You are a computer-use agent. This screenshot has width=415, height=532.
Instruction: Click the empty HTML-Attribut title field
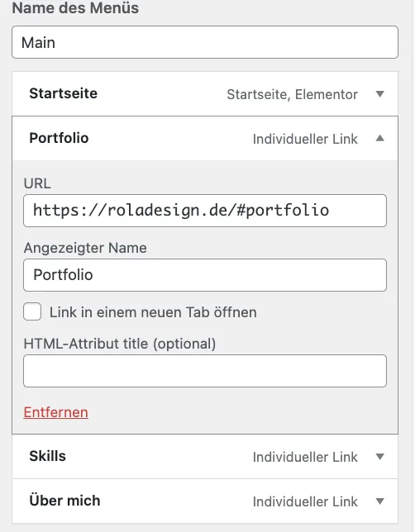click(x=205, y=371)
